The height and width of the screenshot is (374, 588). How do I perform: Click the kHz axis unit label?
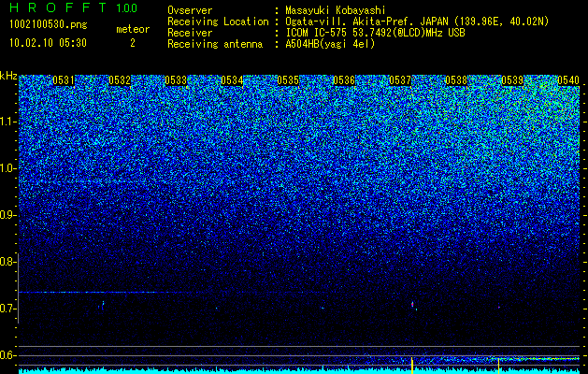pos(8,76)
